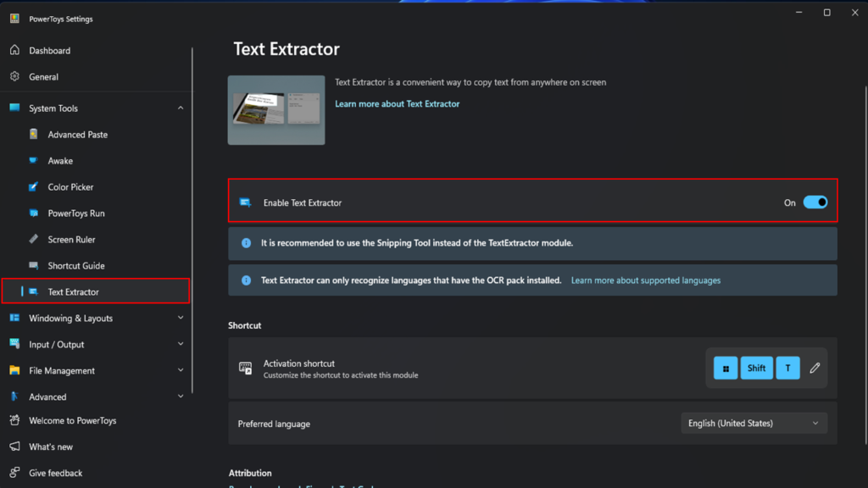Turn off the Enable Text Extractor toggle
This screenshot has width=868, height=488.
815,202
